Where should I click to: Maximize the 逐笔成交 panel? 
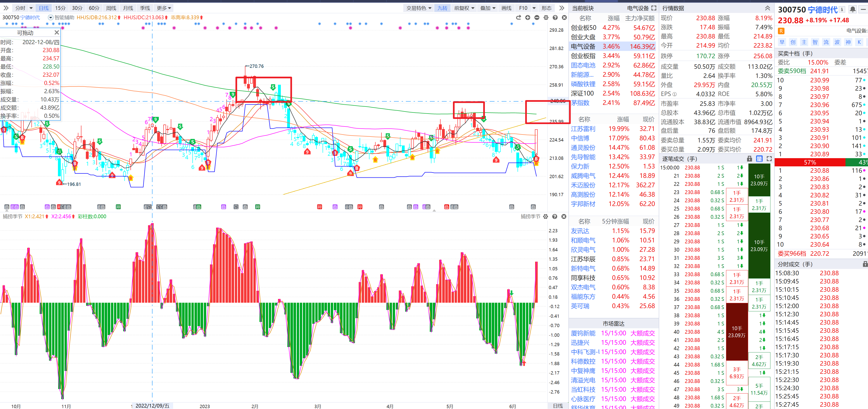pos(769,158)
